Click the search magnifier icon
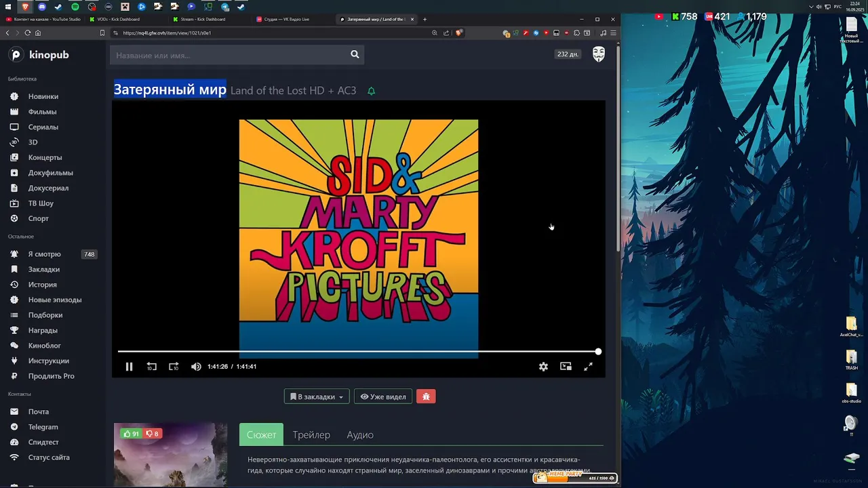 [355, 55]
